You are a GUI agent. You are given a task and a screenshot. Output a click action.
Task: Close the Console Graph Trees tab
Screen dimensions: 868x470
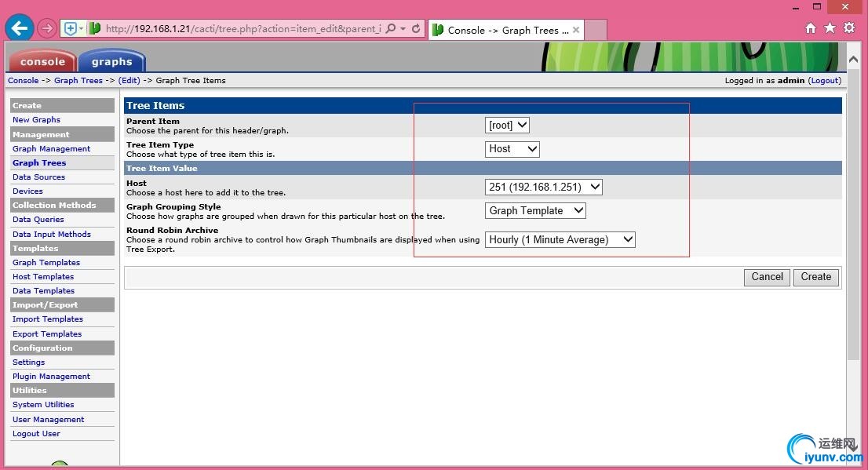pos(576,30)
